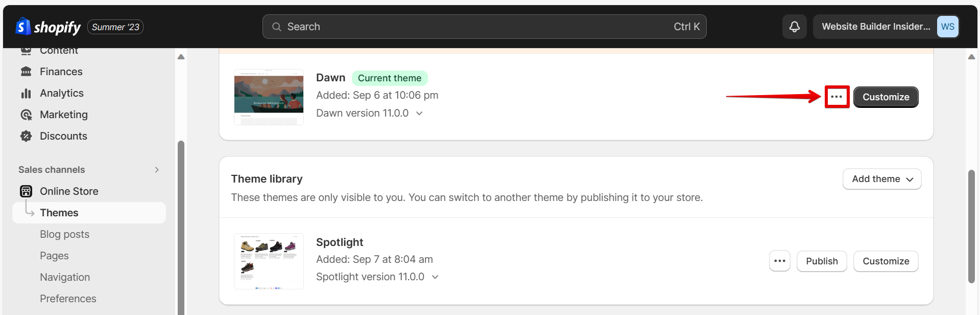This screenshot has width=980, height=315.
Task: Customize the Dawn current theme
Action: coord(886,97)
